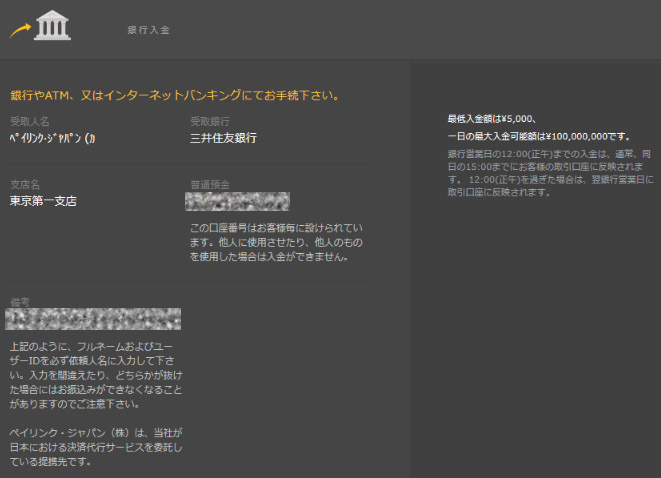The image size is (661, 478).
Task: Select branch name 東京第一支店
Action: click(43, 201)
